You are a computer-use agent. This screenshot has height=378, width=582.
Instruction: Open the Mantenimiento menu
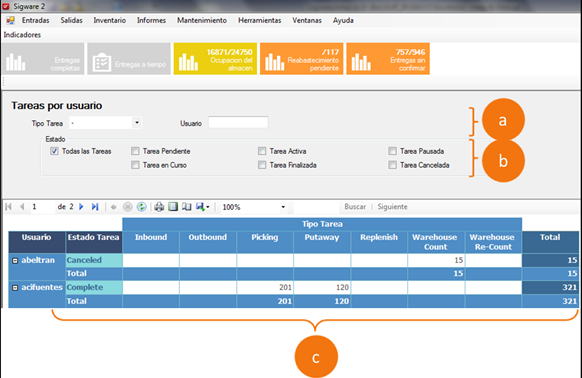pos(202,20)
